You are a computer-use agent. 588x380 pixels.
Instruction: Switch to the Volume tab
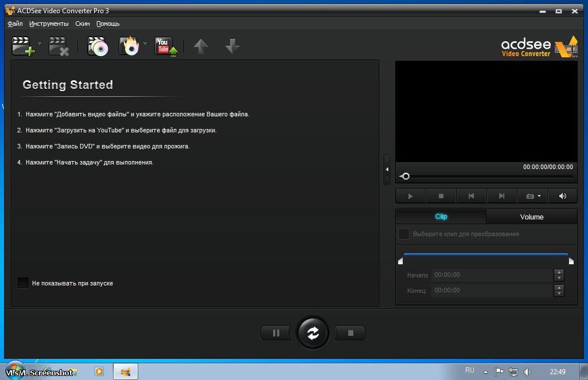click(x=532, y=217)
